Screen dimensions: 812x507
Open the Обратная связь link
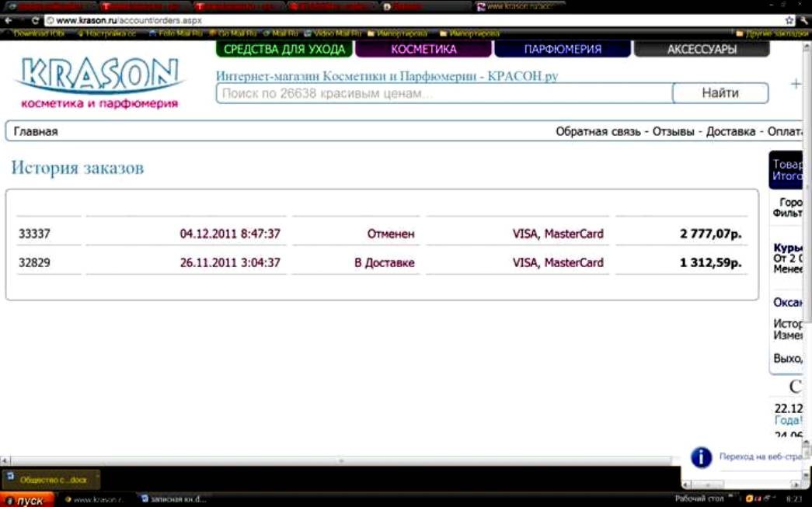coord(598,131)
